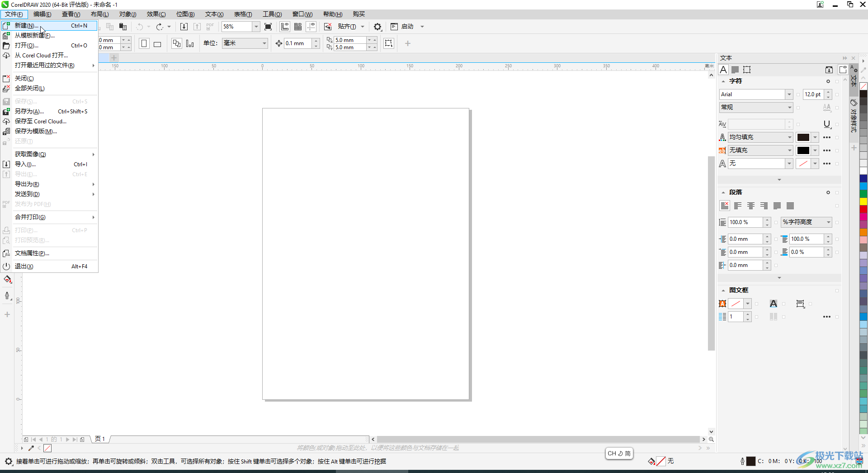Click the all pages layout icon
This screenshot has height=473, width=868.
(x=177, y=43)
